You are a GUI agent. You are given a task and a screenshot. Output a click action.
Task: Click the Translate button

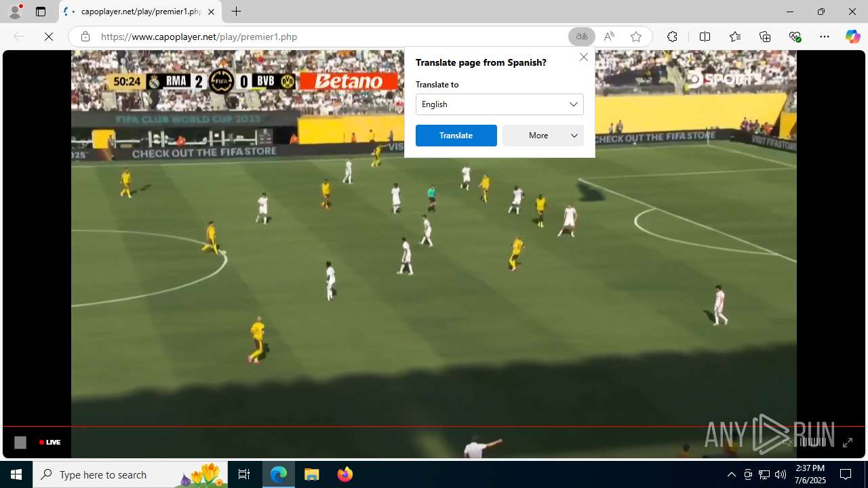456,136
